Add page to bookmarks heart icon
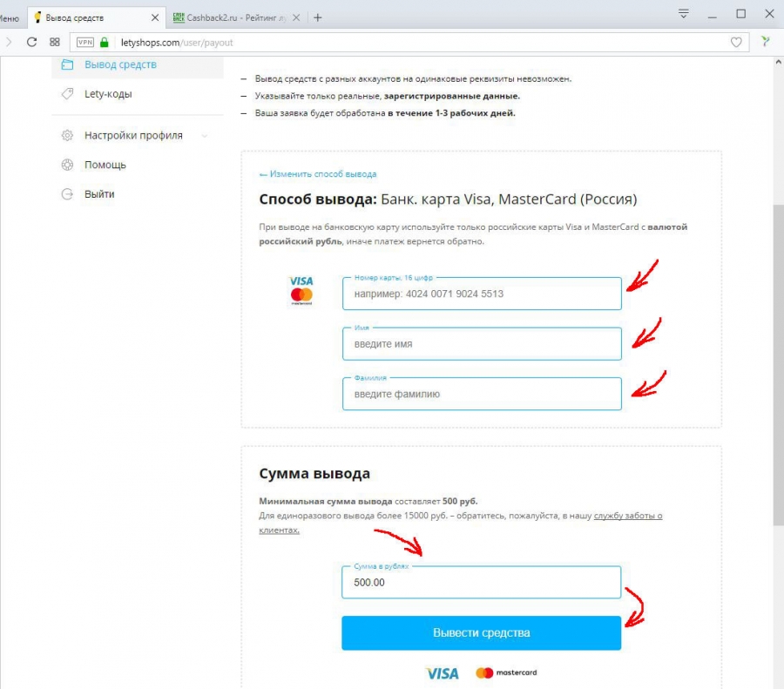Image resolution: width=784 pixels, height=689 pixels. tap(736, 42)
